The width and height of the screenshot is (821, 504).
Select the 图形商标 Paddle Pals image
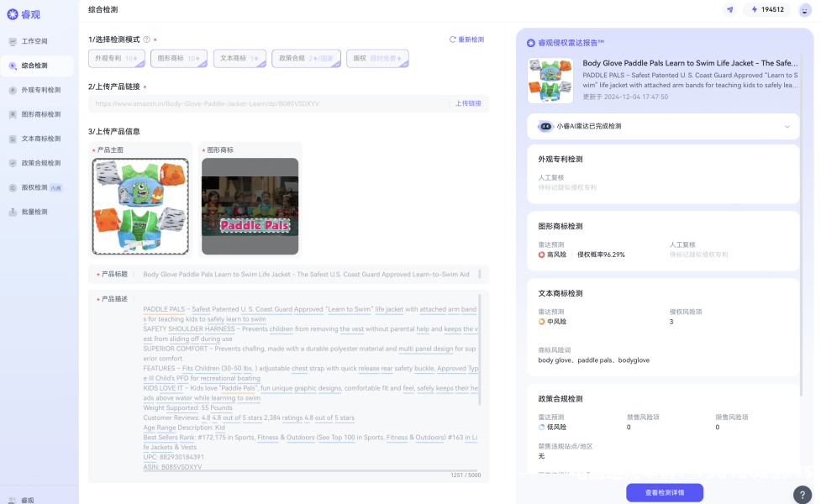click(x=250, y=207)
